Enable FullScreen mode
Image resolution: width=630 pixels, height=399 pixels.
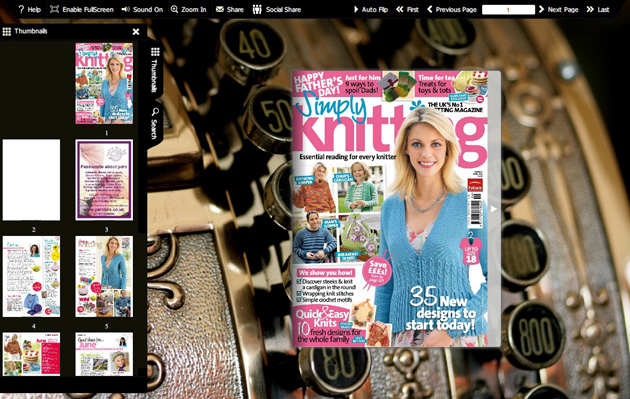pyautogui.click(x=82, y=9)
